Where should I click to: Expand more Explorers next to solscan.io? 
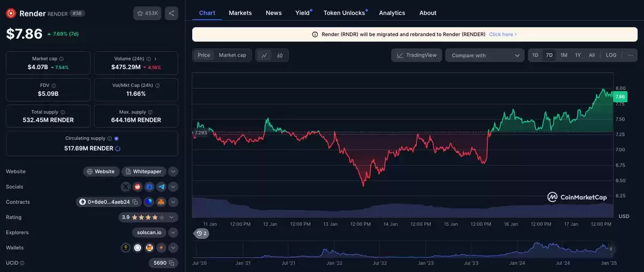(172, 232)
